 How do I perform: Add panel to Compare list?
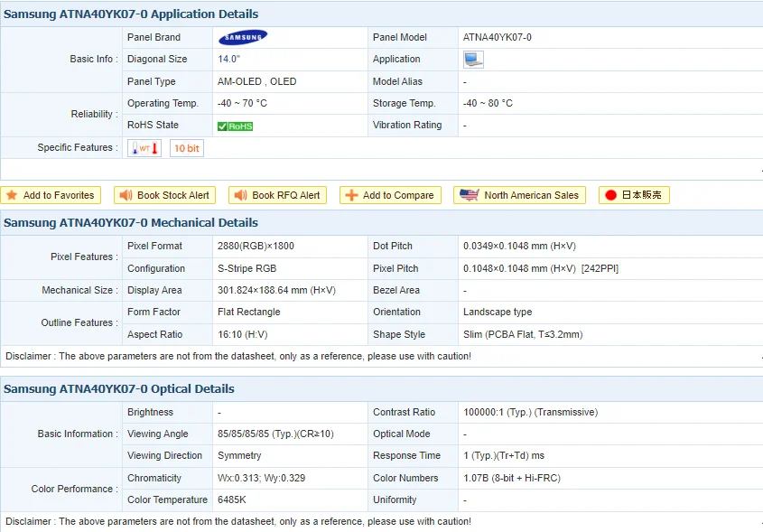click(390, 195)
